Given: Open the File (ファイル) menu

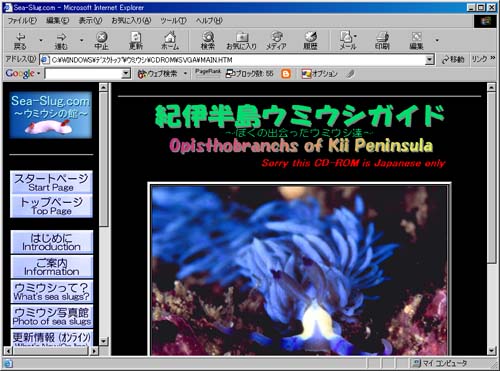Looking at the screenshot, I should (22, 21).
